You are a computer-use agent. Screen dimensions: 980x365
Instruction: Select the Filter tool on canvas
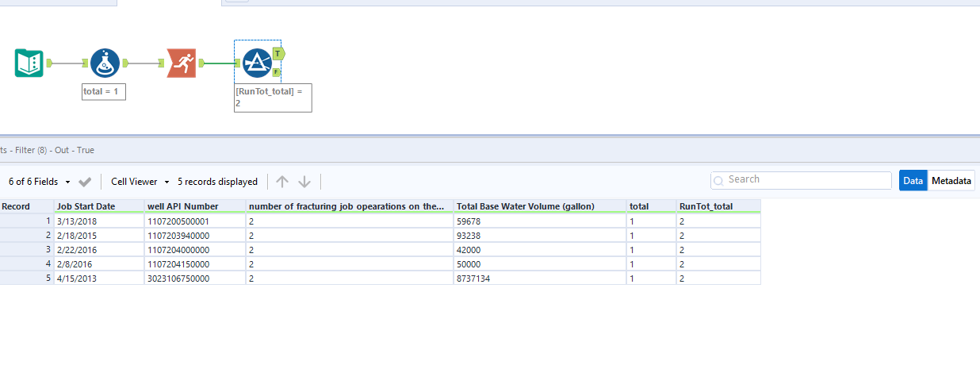[x=257, y=63]
